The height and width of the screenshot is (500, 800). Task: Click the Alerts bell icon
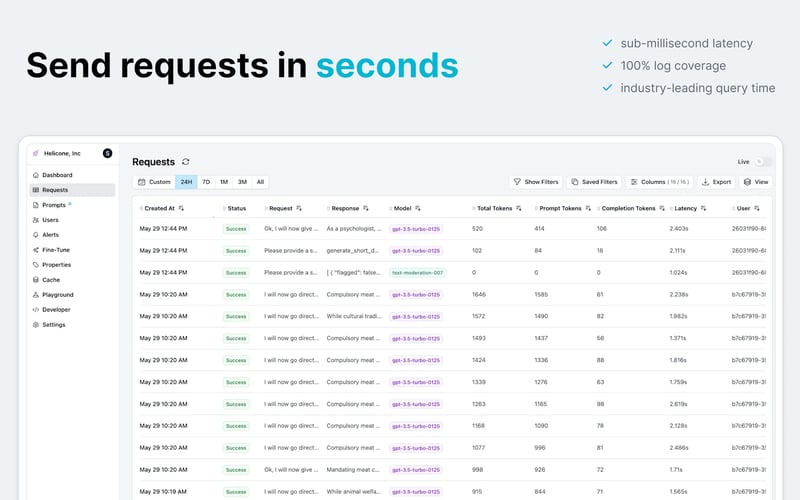[36, 235]
